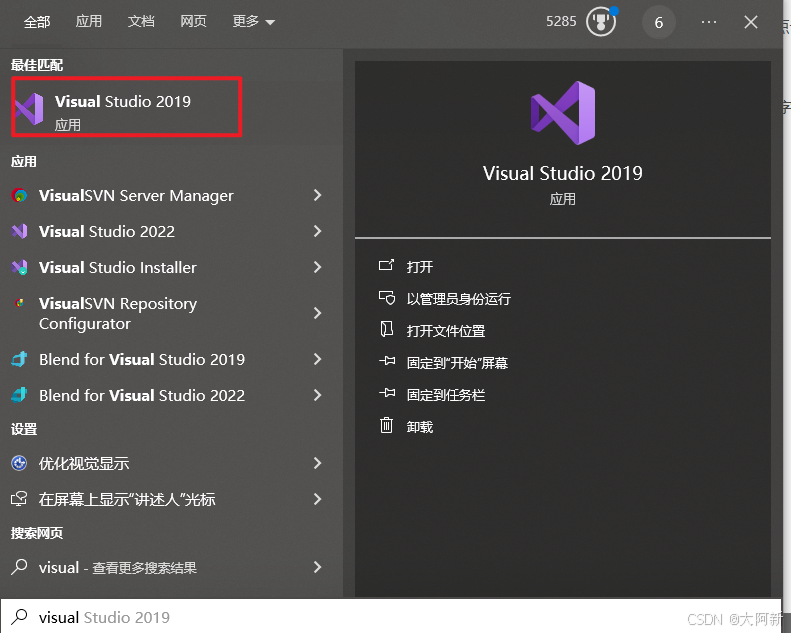This screenshot has height=633, width=791.
Task: Expand the 讲述人 cursor setting arrow
Action: click(x=317, y=499)
